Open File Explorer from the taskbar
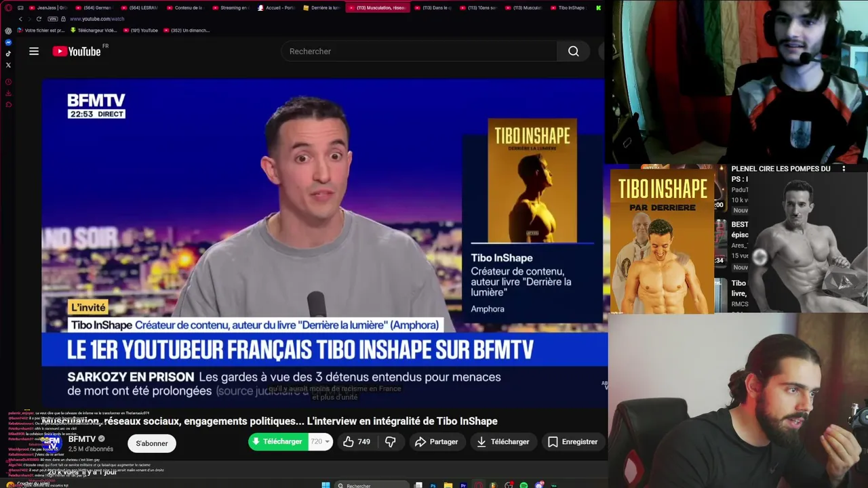This screenshot has height=488, width=868. pyautogui.click(x=448, y=485)
